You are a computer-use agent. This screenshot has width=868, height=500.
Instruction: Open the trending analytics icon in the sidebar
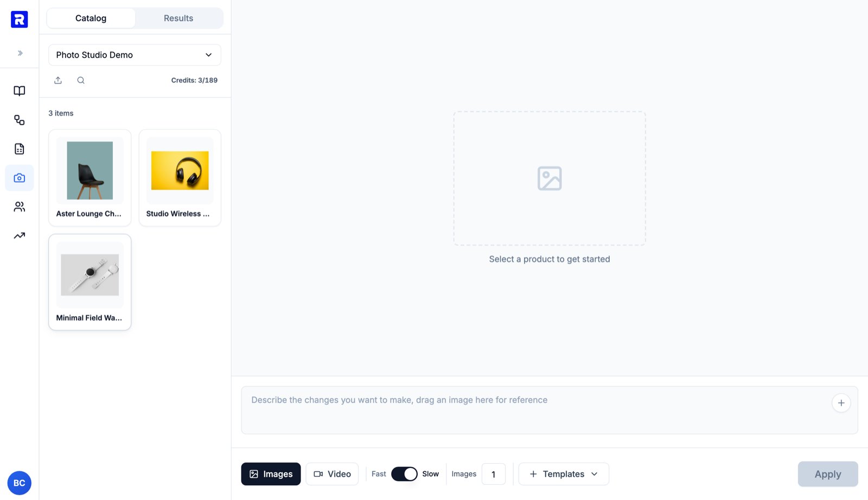point(20,235)
